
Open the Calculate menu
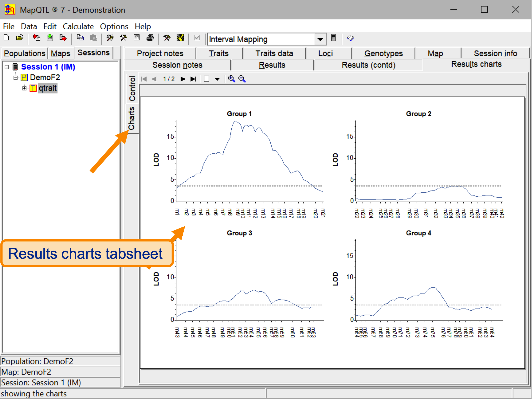point(78,26)
